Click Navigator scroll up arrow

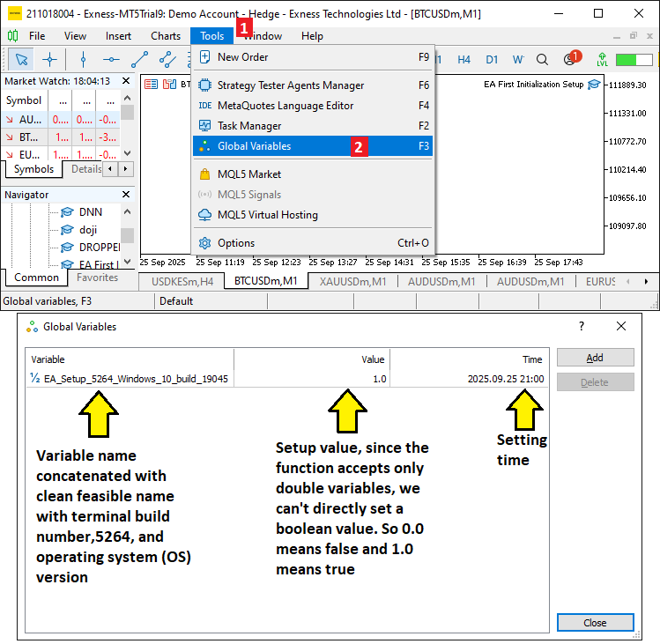pos(128,211)
